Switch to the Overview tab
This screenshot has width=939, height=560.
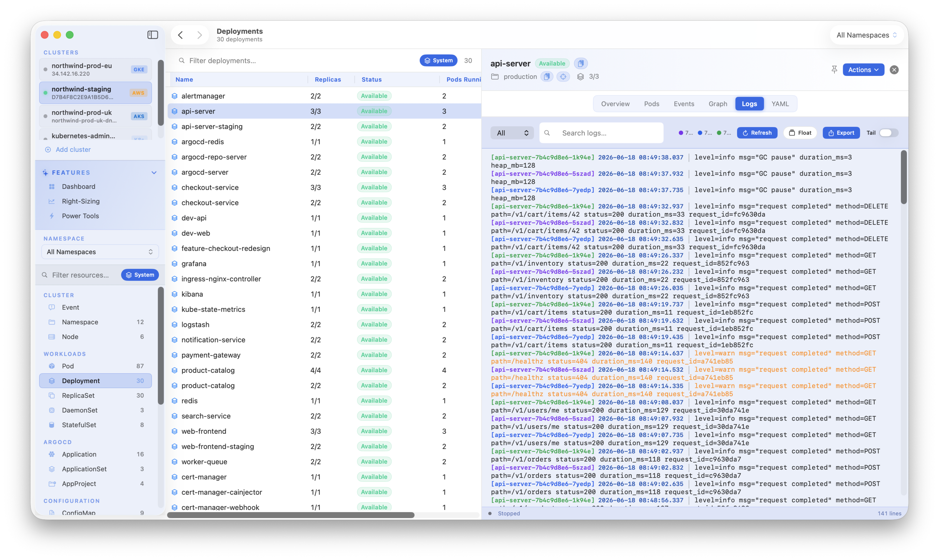pos(615,104)
